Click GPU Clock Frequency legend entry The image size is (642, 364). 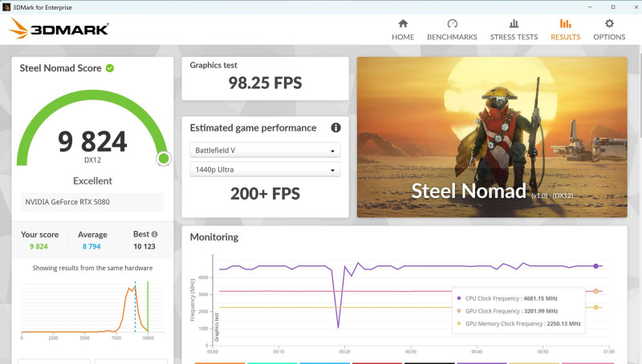[x=507, y=311]
